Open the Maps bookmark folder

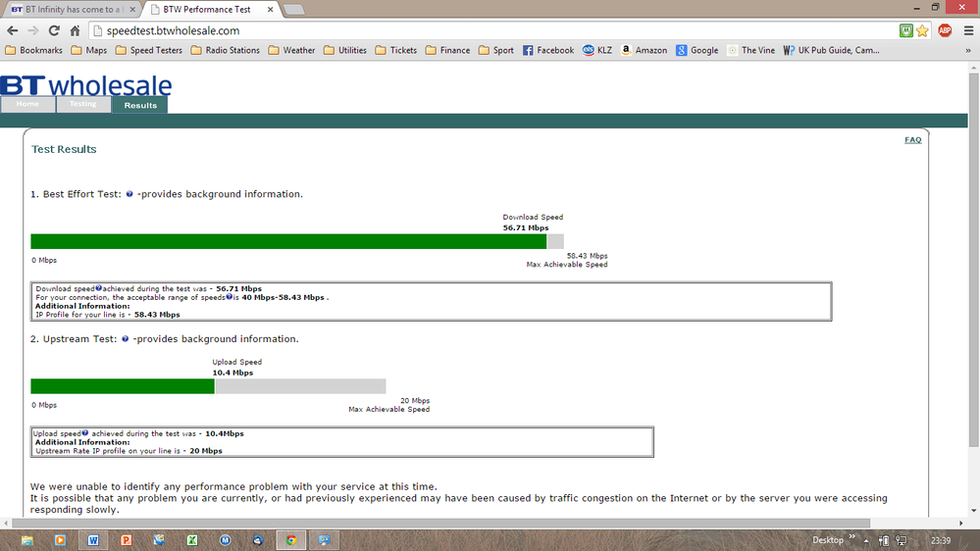(88, 51)
